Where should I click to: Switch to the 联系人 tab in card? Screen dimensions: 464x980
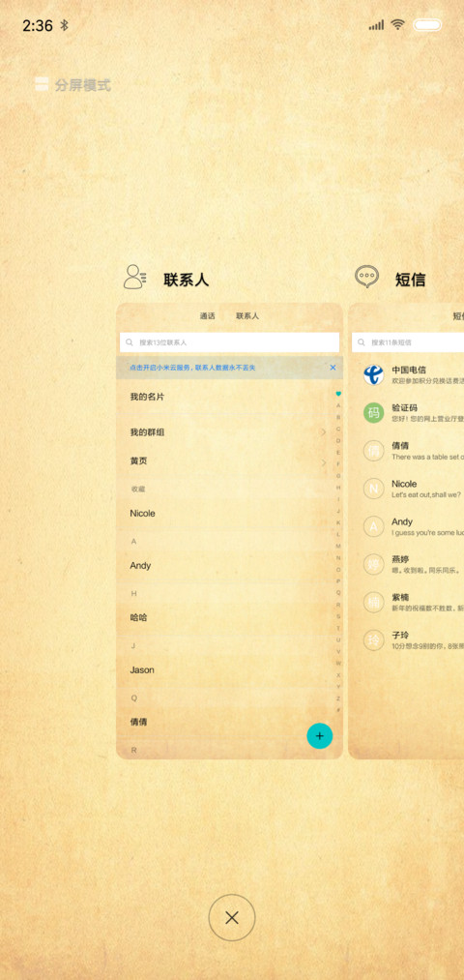(247, 316)
